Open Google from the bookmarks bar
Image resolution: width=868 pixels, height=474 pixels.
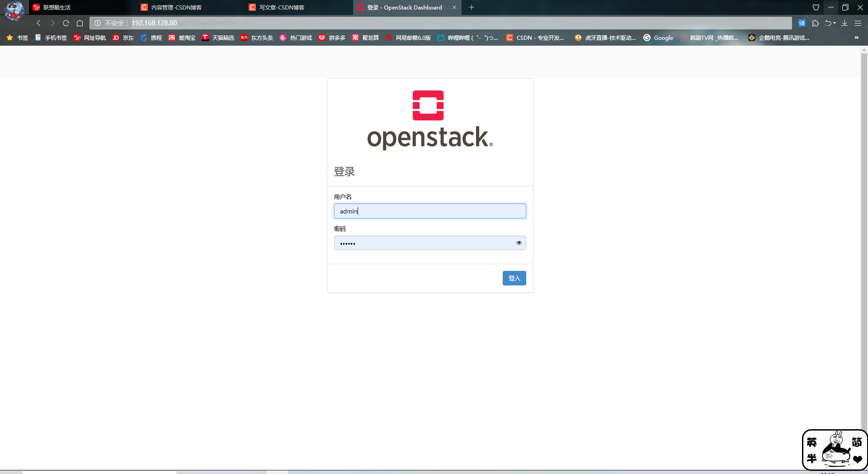(x=658, y=38)
